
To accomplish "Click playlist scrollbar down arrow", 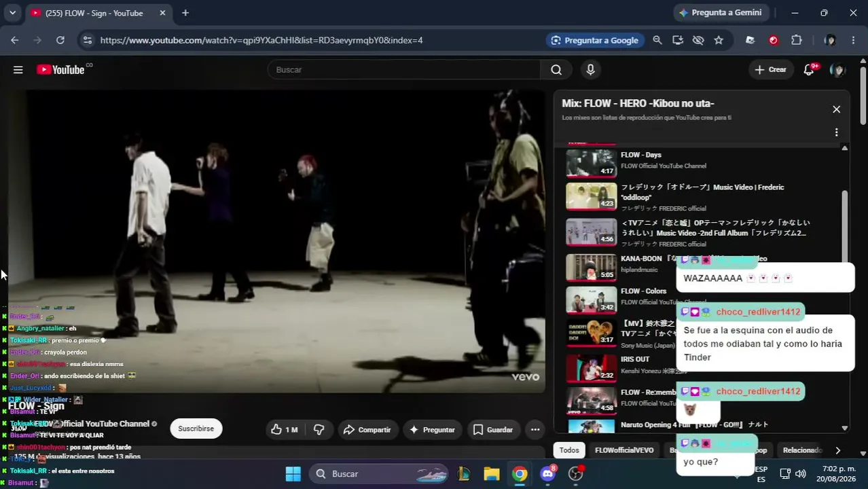I will pos(845,428).
